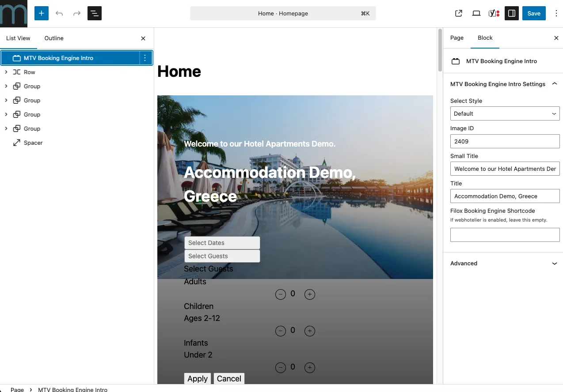Click the undo arrow icon

coord(59,13)
